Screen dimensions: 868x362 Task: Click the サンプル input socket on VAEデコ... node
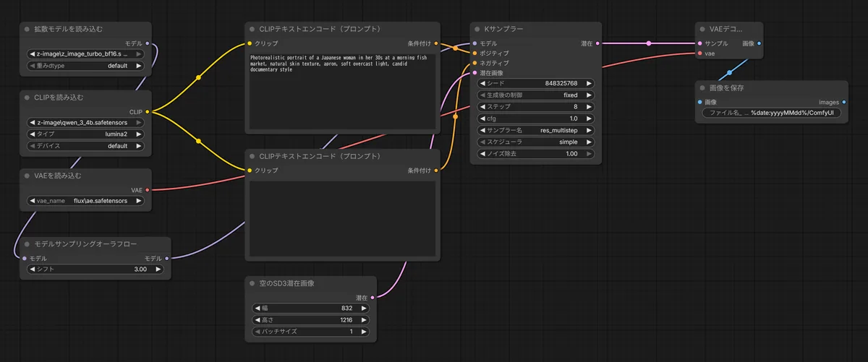click(700, 43)
